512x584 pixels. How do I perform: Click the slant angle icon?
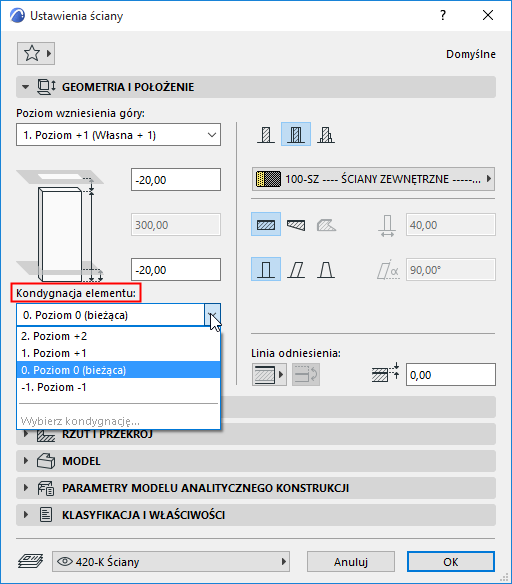point(388,269)
